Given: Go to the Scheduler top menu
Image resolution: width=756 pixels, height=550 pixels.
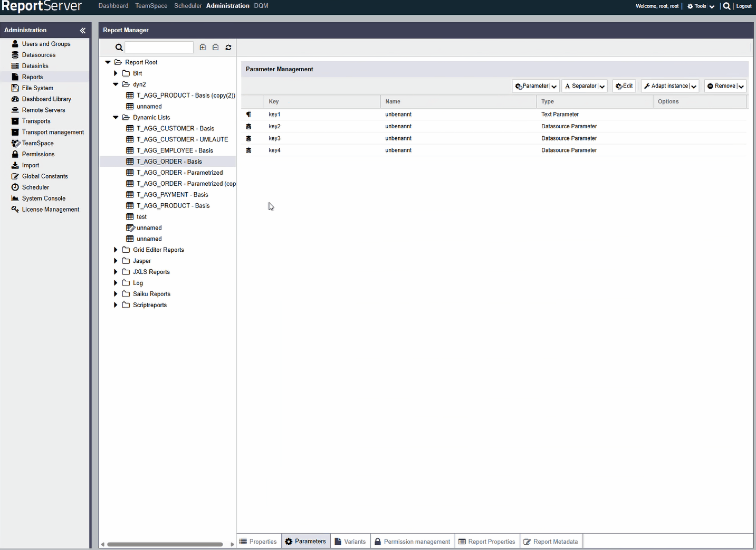Looking at the screenshot, I should point(188,6).
